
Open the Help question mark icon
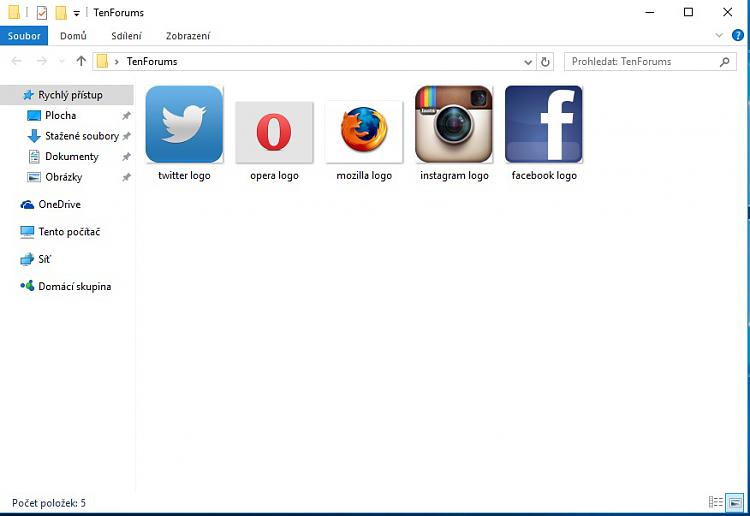click(738, 35)
